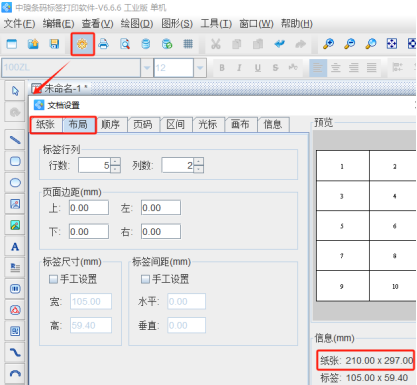Switch to the 画布 tab
Screen dimensions: 417x385
point(240,125)
